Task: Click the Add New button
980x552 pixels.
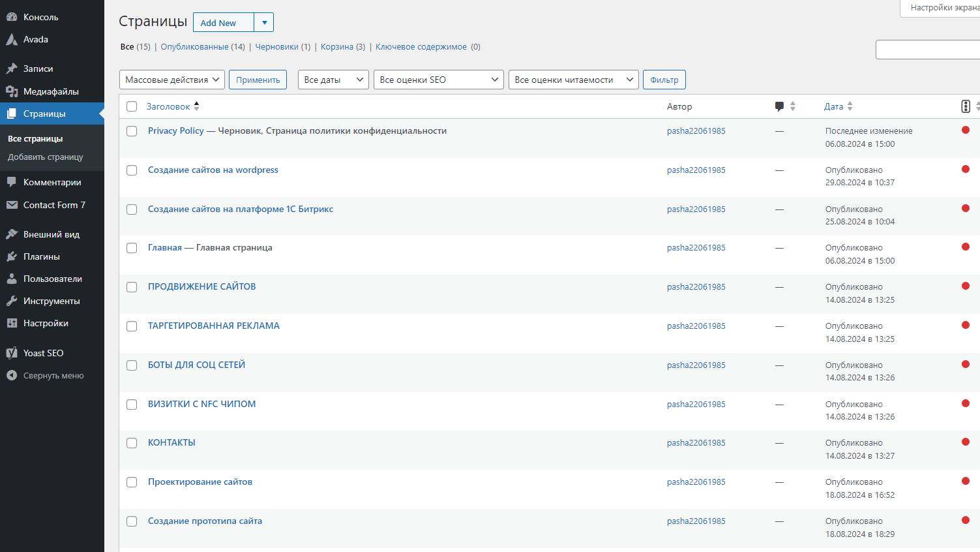Action: 224,22
